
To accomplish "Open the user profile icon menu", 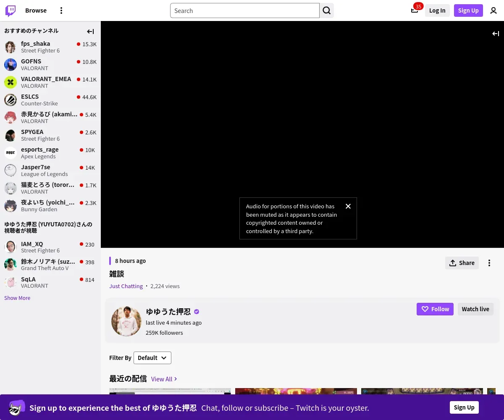I will (493, 10).
